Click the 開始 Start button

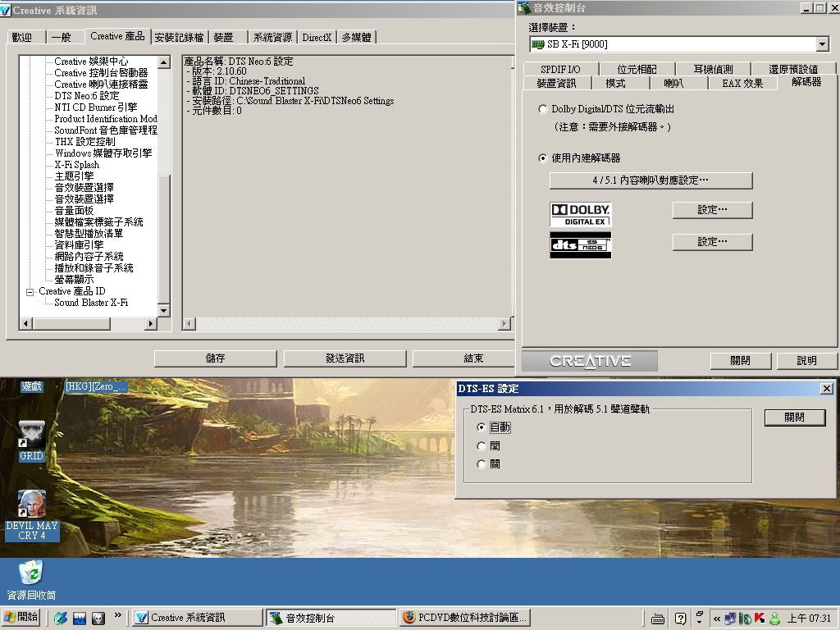(x=21, y=618)
